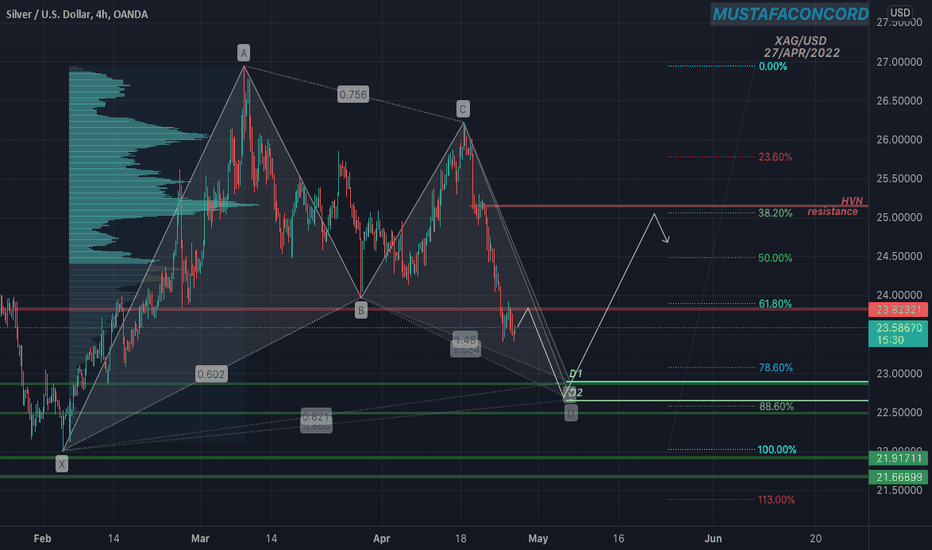Click the 27.00000 price scale value
The height and width of the screenshot is (550, 932).
(899, 62)
